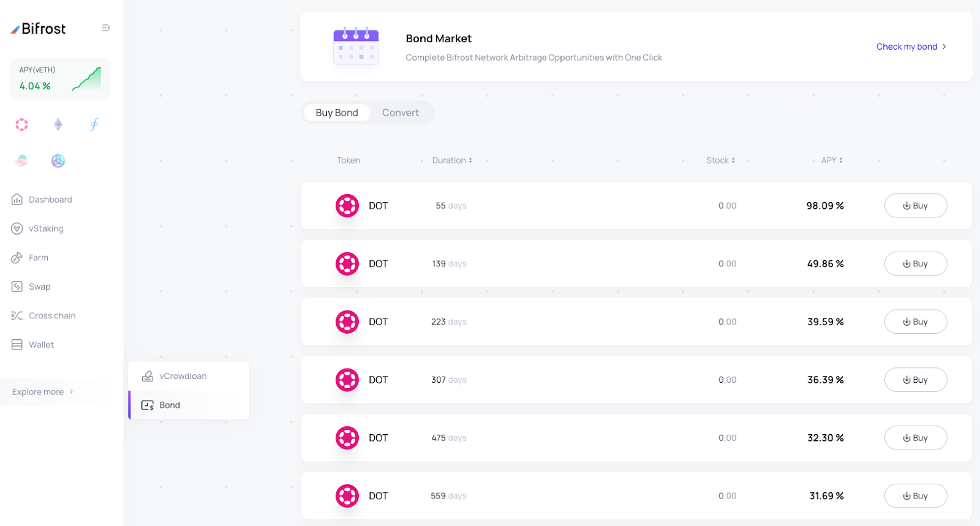Click the vCrowdloan icon in submenu
The height and width of the screenshot is (526, 980).
click(x=148, y=376)
